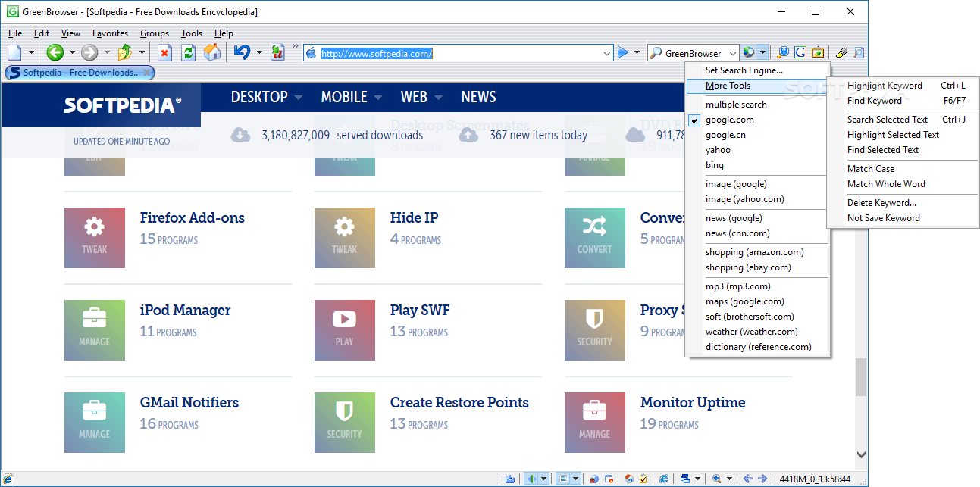Viewport: 980px width, 487px height.
Task: Stop page loading with red X icon
Action: [164, 52]
